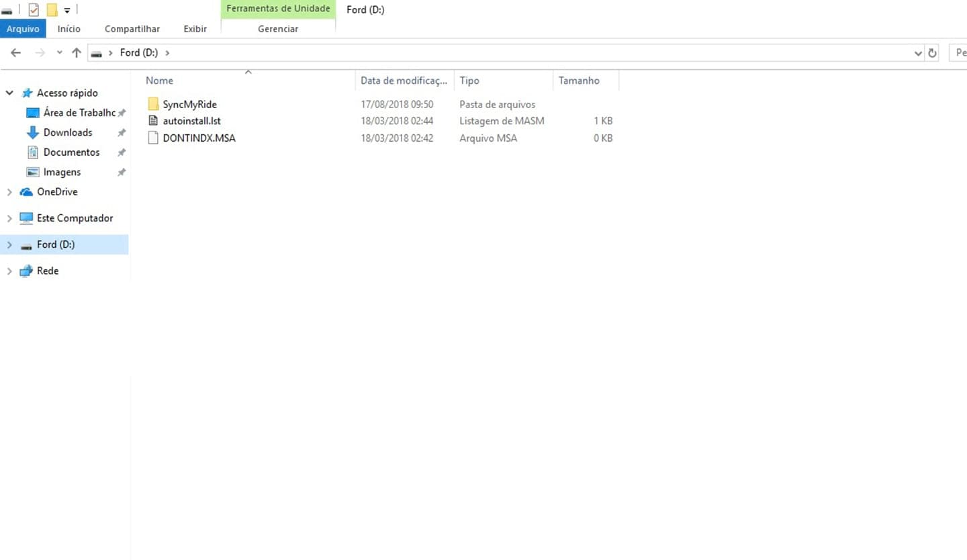
Task: Open the Arquivo menu
Action: click(x=23, y=29)
